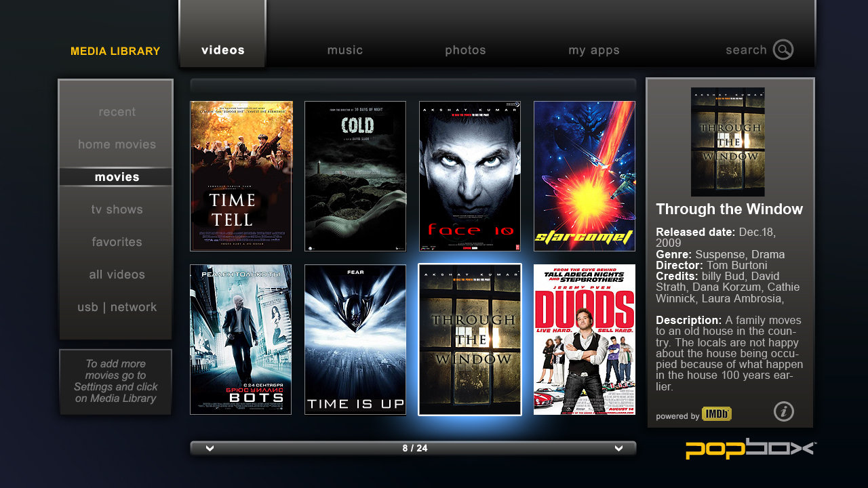Open the my apps section
Image resolution: width=868 pixels, height=488 pixels.
click(x=593, y=49)
